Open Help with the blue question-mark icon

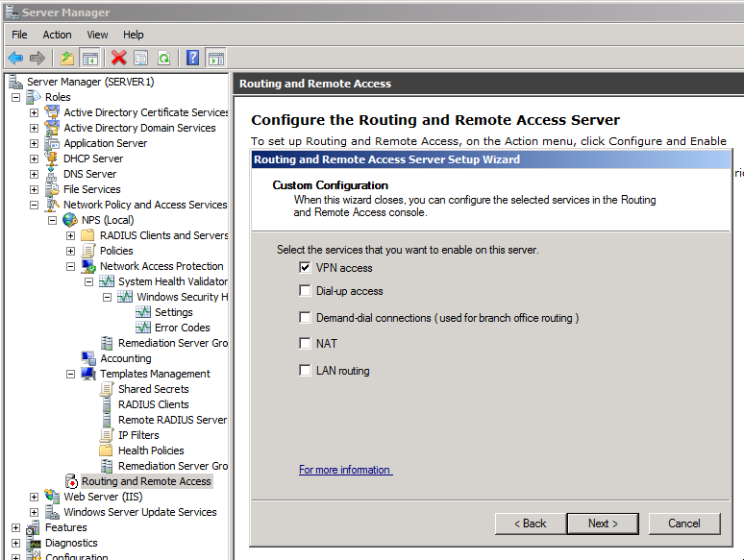tap(192, 58)
